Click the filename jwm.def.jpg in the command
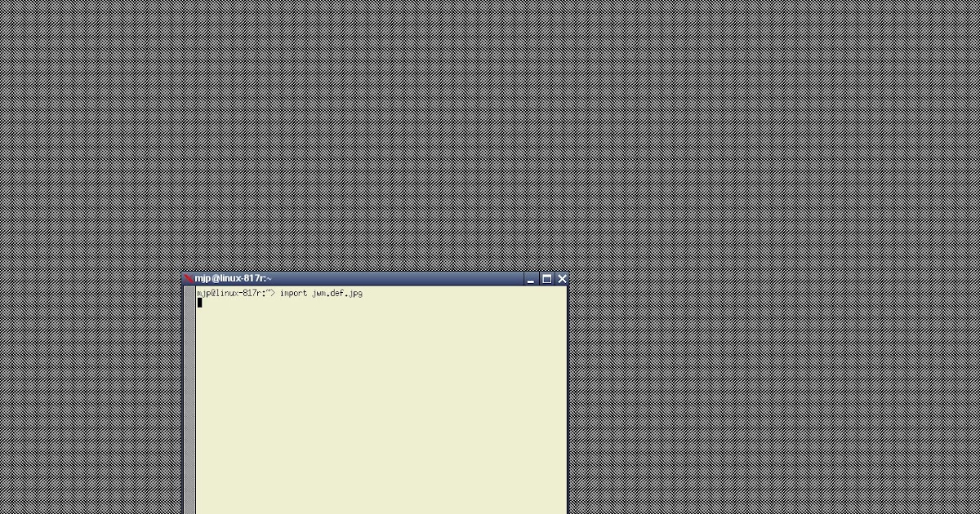The image size is (980, 514). 339,294
